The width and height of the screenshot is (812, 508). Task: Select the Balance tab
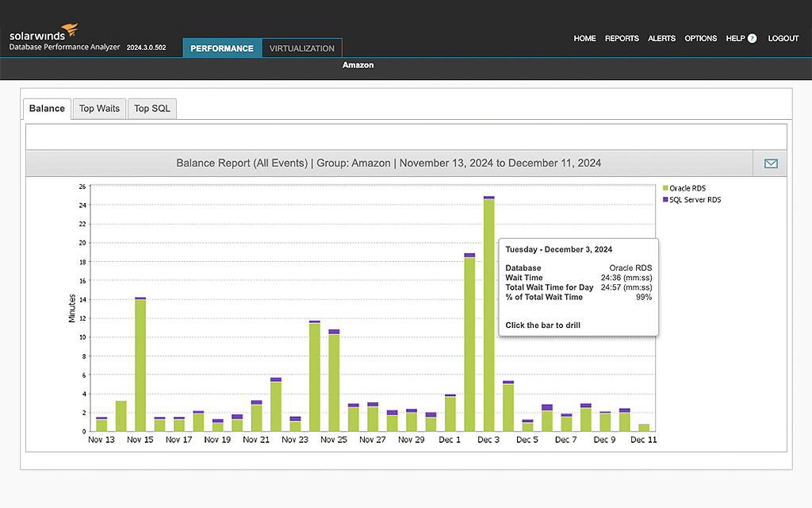click(46, 108)
